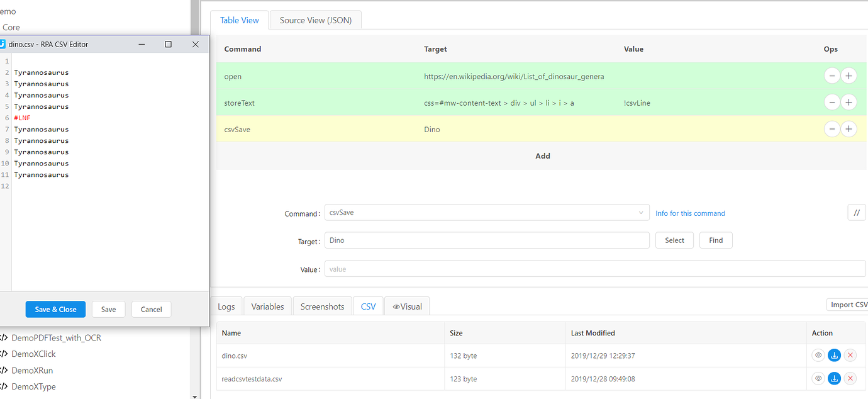Open the Variables tab

[267, 306]
